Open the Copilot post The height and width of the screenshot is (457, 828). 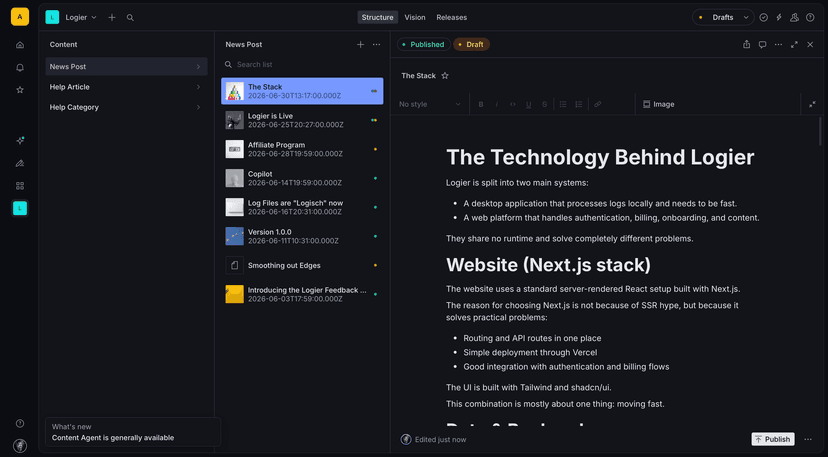(x=302, y=178)
